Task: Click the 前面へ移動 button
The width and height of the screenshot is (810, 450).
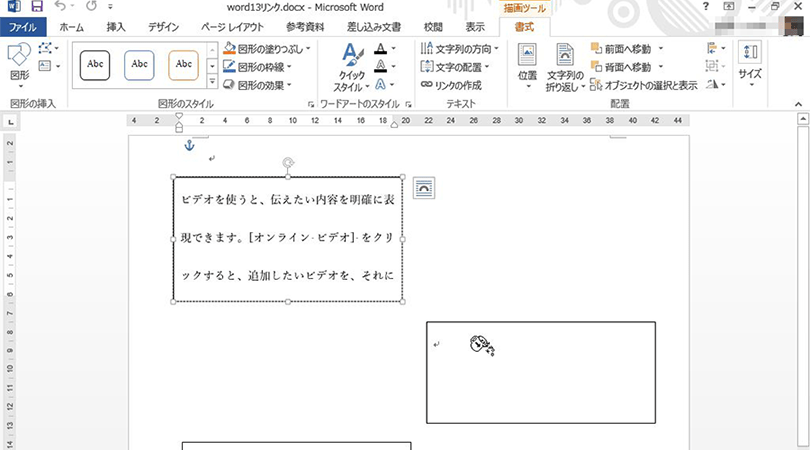Action: [x=626, y=48]
